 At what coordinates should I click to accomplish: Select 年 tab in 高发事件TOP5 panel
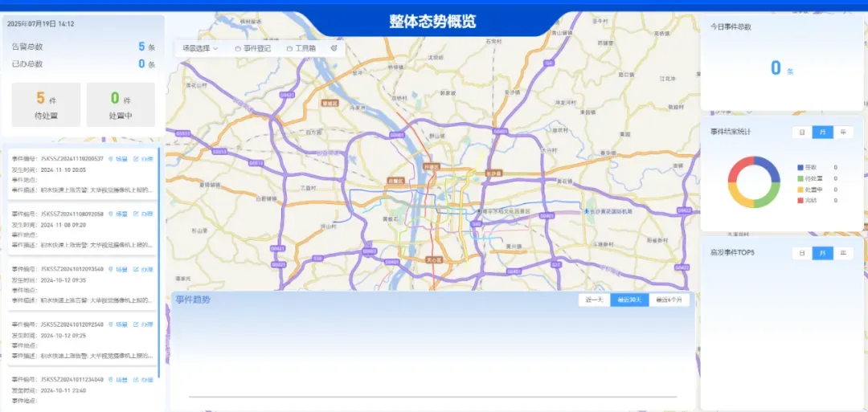point(843,253)
